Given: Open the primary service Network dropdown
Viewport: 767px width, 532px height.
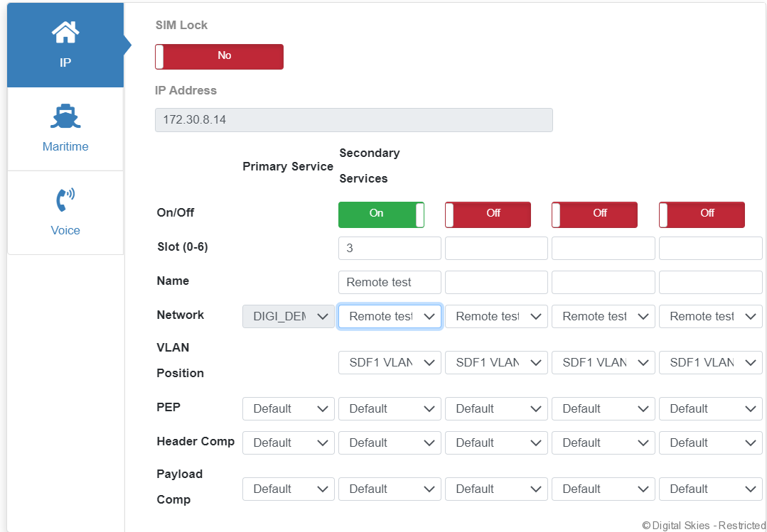Looking at the screenshot, I should tap(289, 316).
